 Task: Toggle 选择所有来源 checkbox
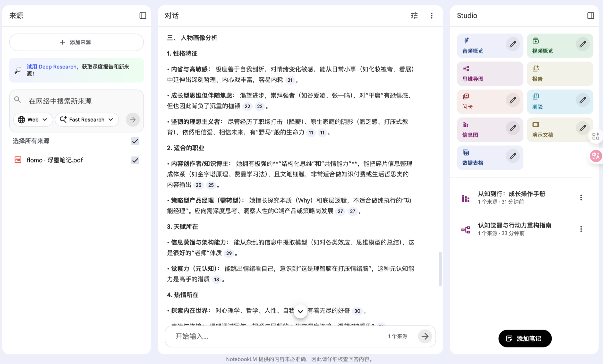135,141
